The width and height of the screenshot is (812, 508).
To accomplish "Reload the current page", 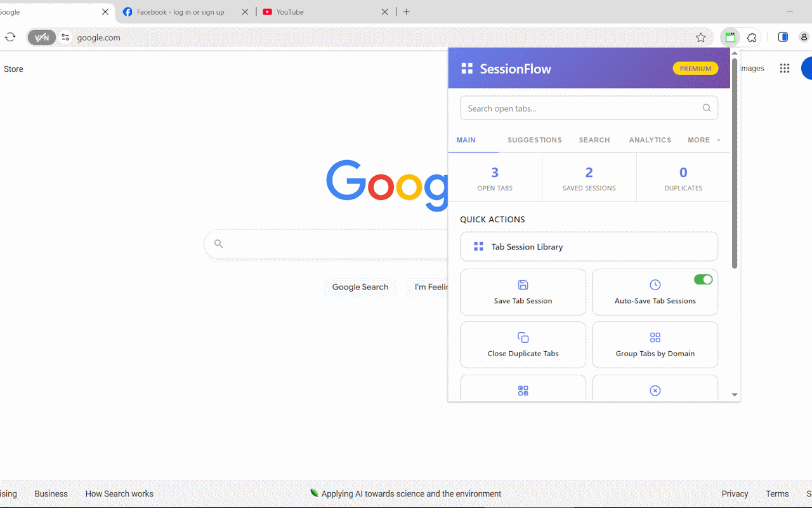I will click(10, 37).
